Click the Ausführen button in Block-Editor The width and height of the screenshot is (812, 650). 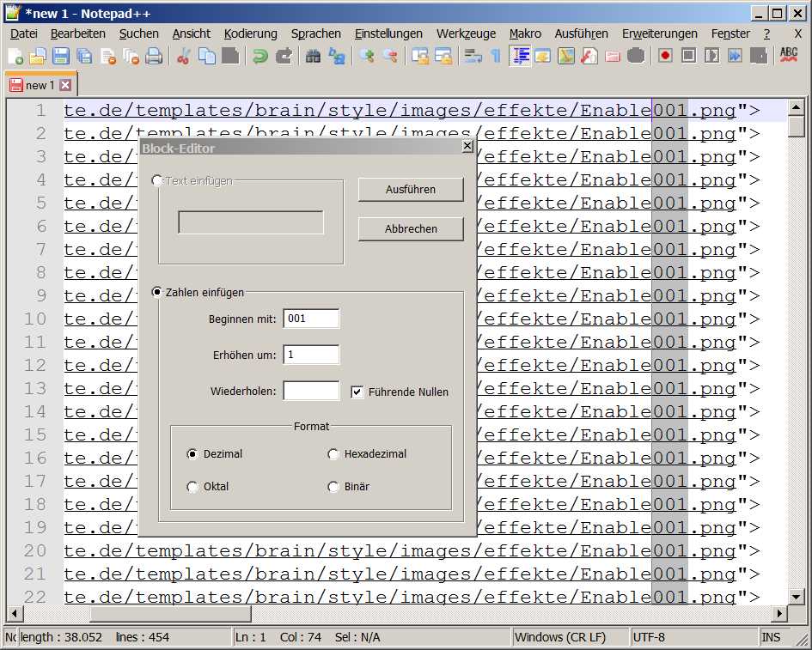point(411,190)
